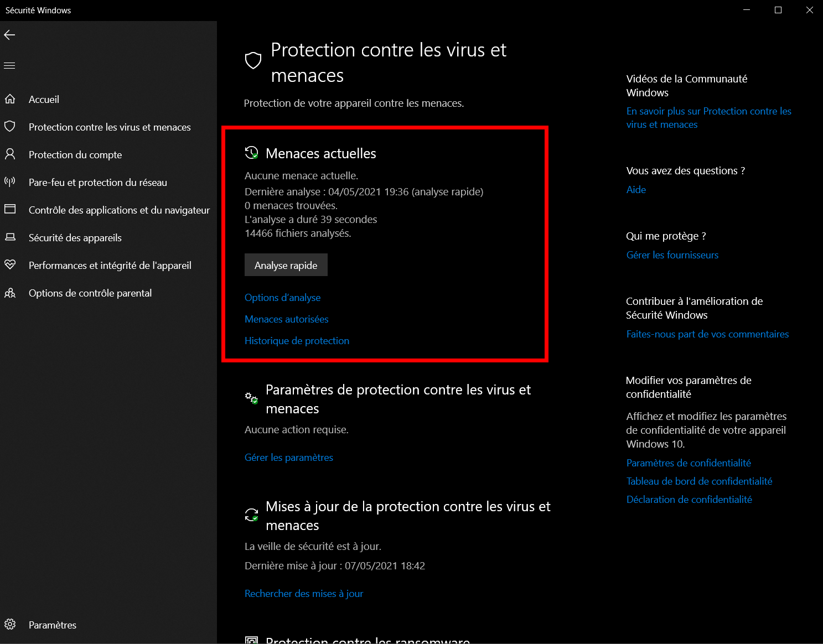The height and width of the screenshot is (644, 823).
Task: Open the Options d'analyse link
Action: pos(282,298)
